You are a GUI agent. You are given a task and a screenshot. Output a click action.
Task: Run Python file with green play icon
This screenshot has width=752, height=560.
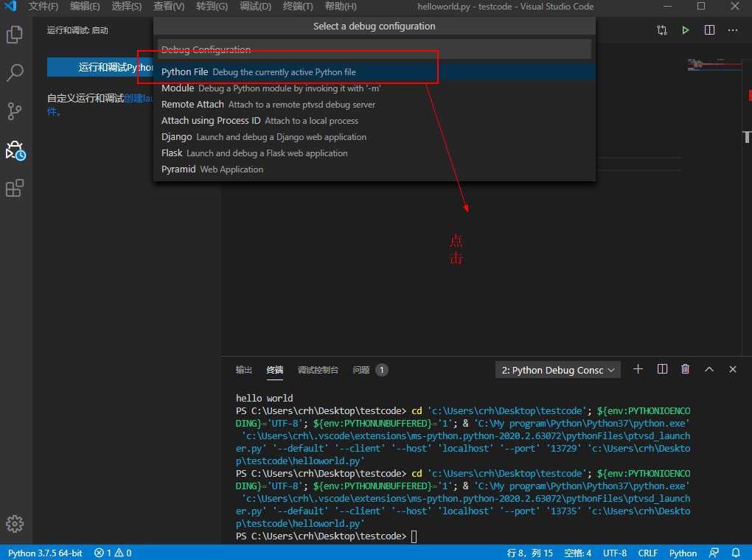coord(686,30)
